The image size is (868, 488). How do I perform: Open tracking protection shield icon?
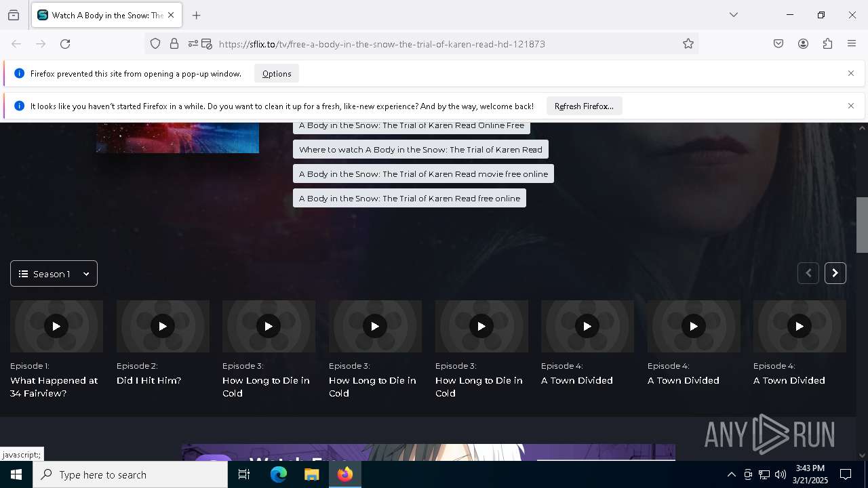pyautogui.click(x=155, y=44)
